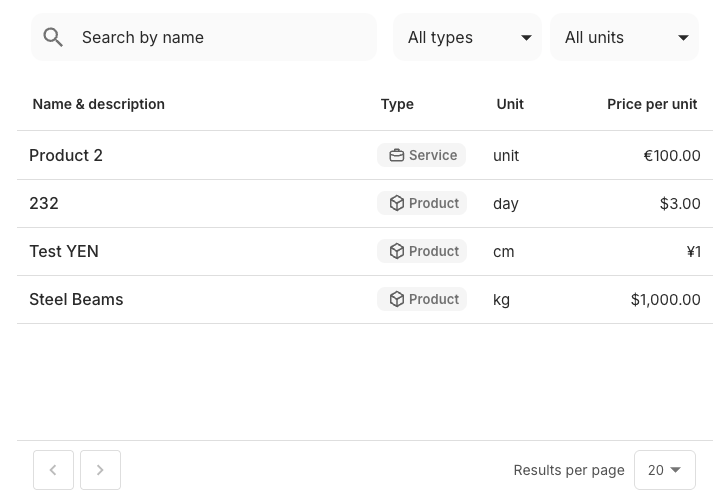Open the Steel Beams item
Screen dimensions: 727x501
76,299
